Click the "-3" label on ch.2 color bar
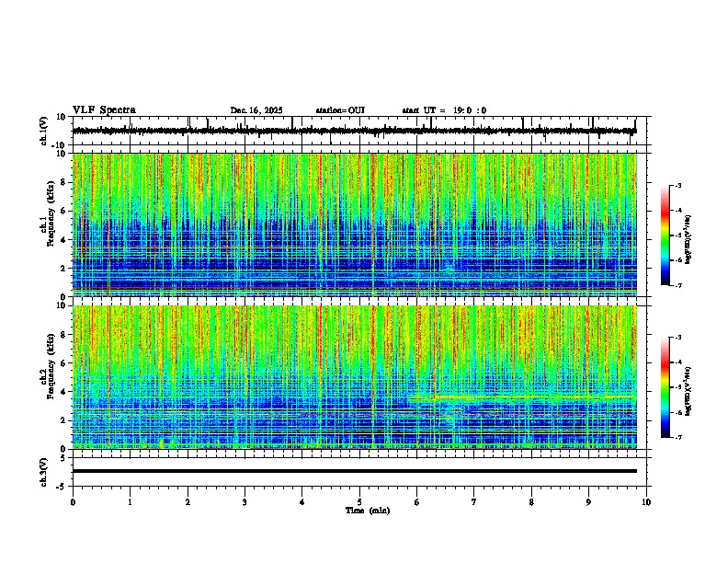The image size is (728, 563). pyautogui.click(x=678, y=338)
